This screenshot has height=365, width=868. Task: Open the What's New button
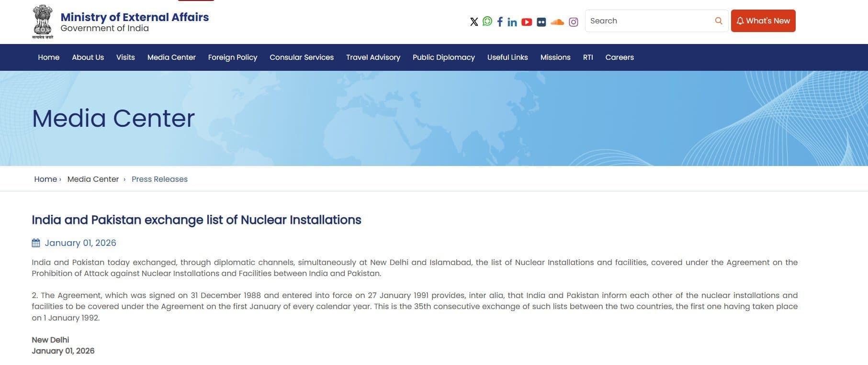tap(763, 21)
